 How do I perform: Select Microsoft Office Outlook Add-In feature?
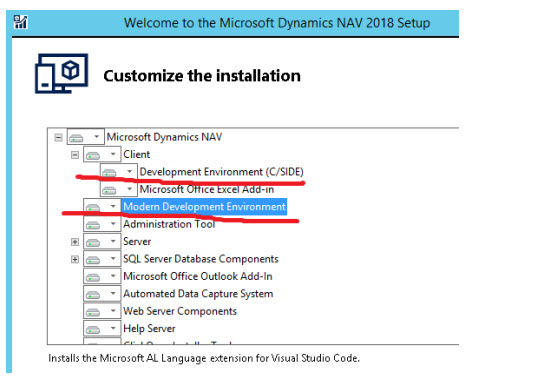[198, 276]
